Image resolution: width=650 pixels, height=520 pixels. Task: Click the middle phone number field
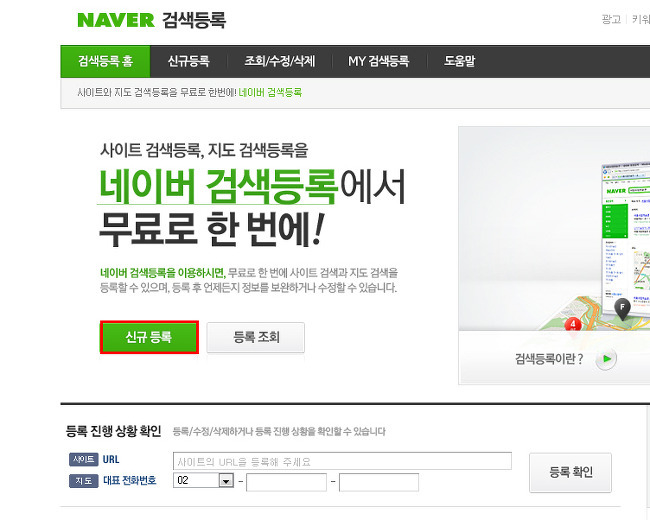[x=286, y=483]
